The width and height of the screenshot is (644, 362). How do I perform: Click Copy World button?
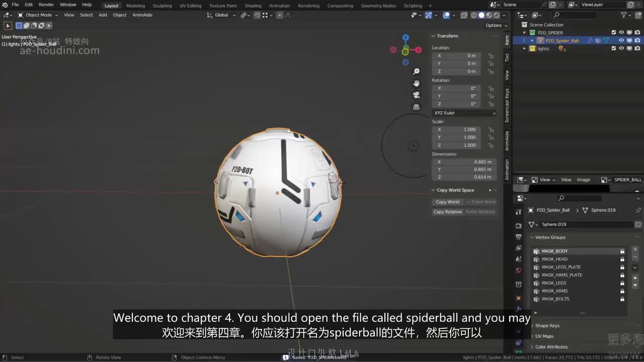[448, 202]
